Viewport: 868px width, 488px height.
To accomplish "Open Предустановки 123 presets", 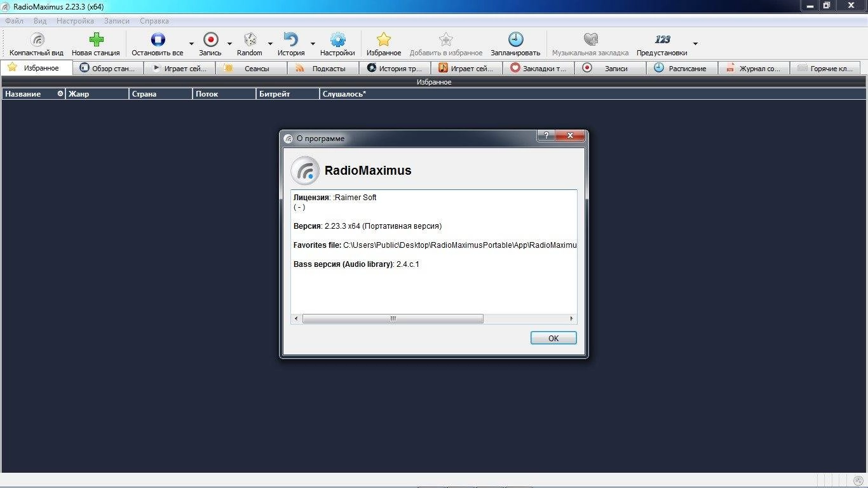I will (x=662, y=44).
